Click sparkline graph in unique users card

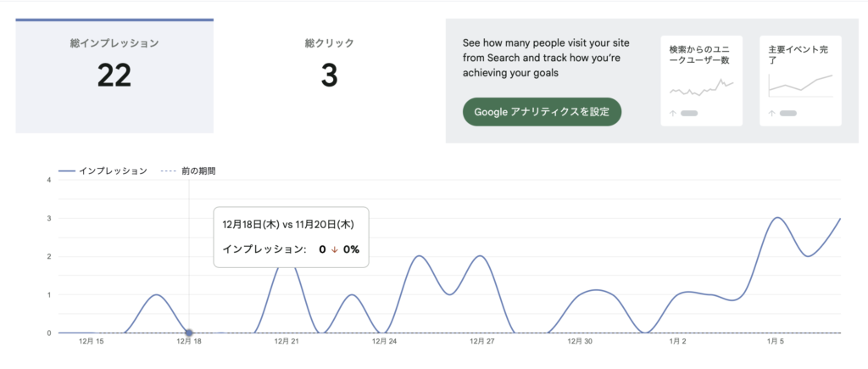click(x=701, y=87)
